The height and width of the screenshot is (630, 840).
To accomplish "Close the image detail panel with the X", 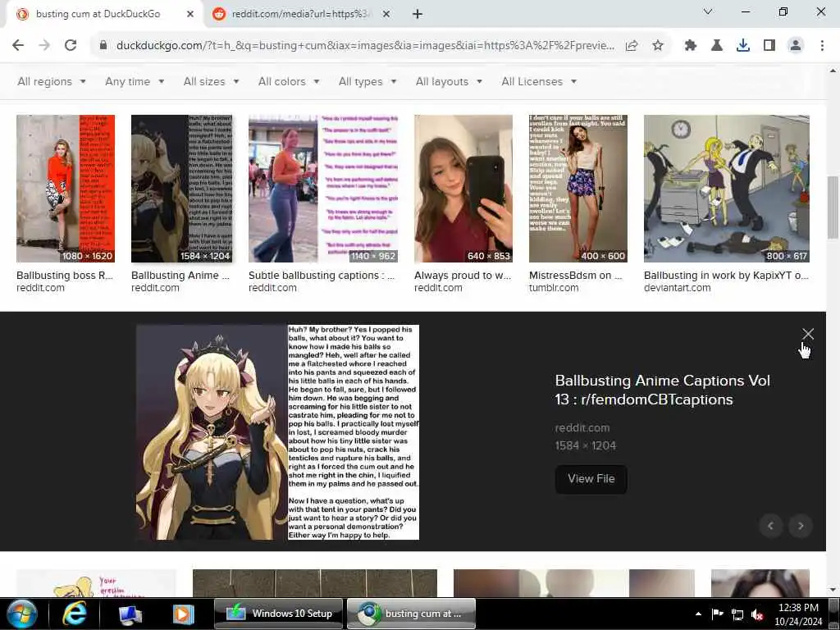I will 808,334.
